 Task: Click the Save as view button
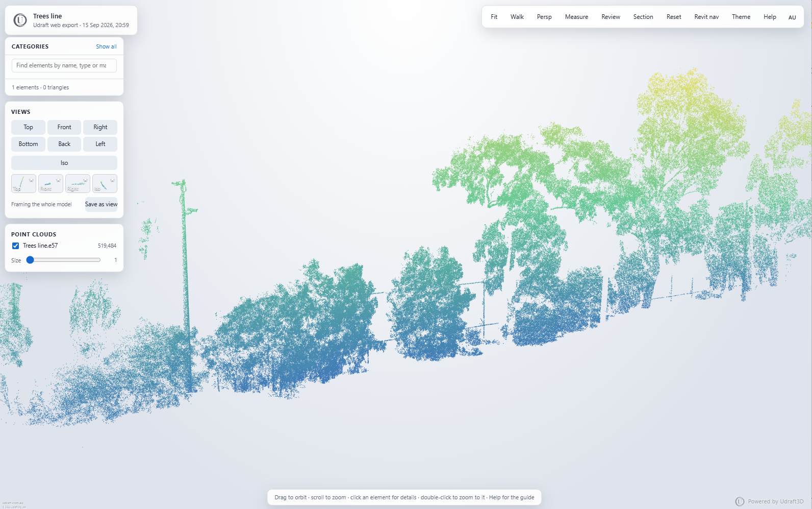pyautogui.click(x=101, y=204)
